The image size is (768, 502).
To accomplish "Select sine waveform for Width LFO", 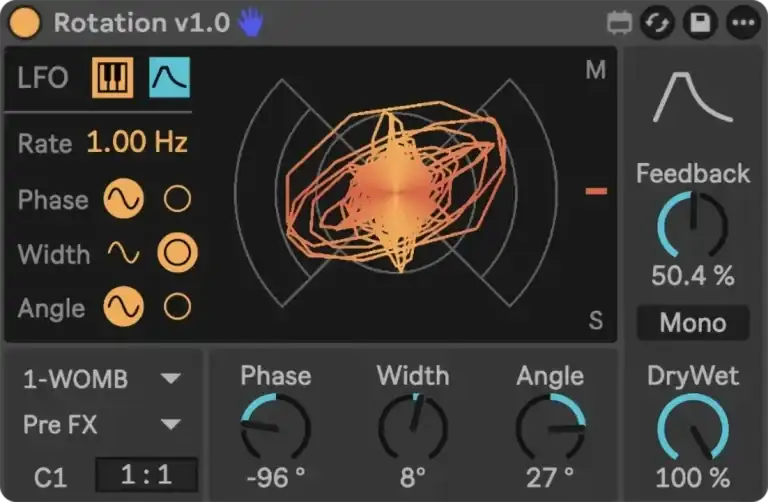I will pyautogui.click(x=123, y=253).
